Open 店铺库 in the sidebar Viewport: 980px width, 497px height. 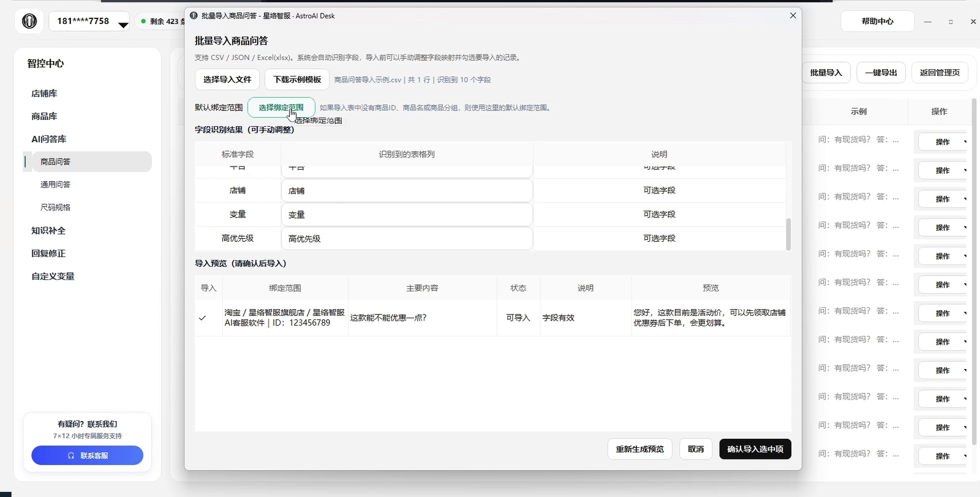[x=44, y=93]
